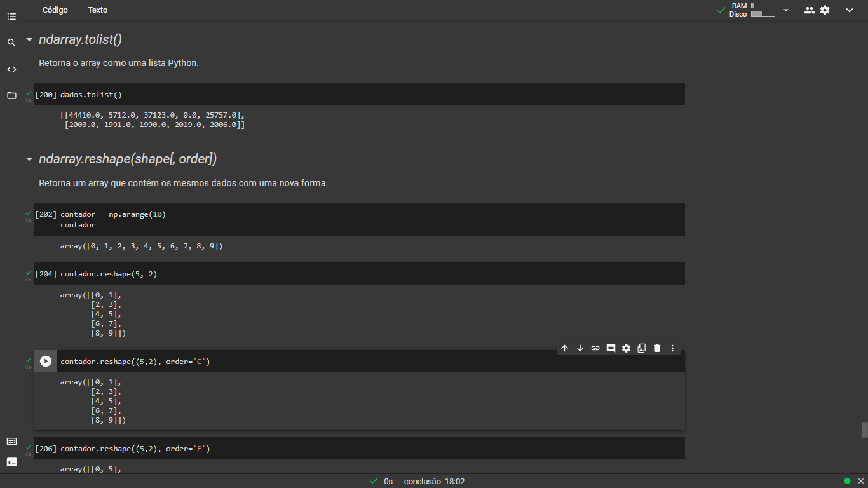Open runtime connection options dropdown arrow
Image resolution: width=868 pixels, height=488 pixels.
pyautogui.click(x=786, y=10)
